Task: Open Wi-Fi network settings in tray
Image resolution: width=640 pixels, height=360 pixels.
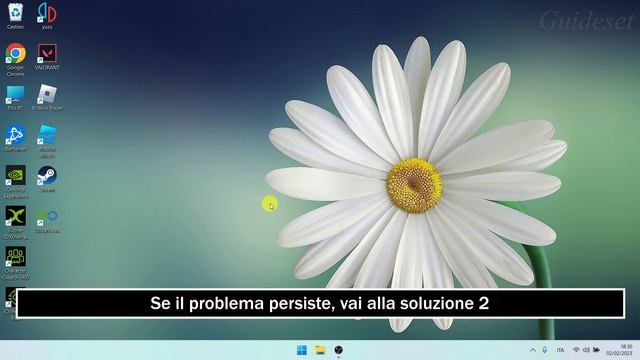Action: [576, 350]
